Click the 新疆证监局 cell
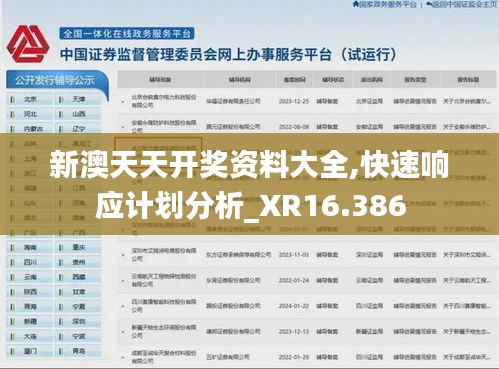This screenshot has width=499, height=369. click(369, 331)
